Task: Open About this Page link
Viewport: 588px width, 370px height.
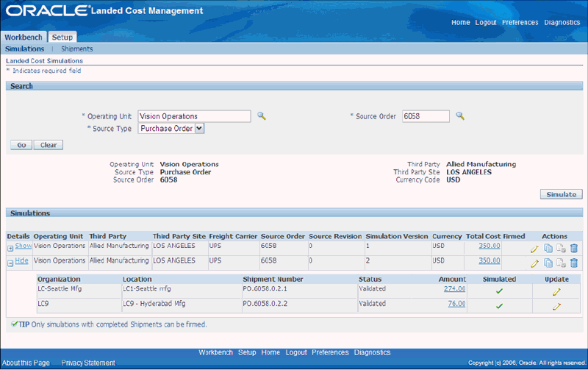Action: (26, 363)
